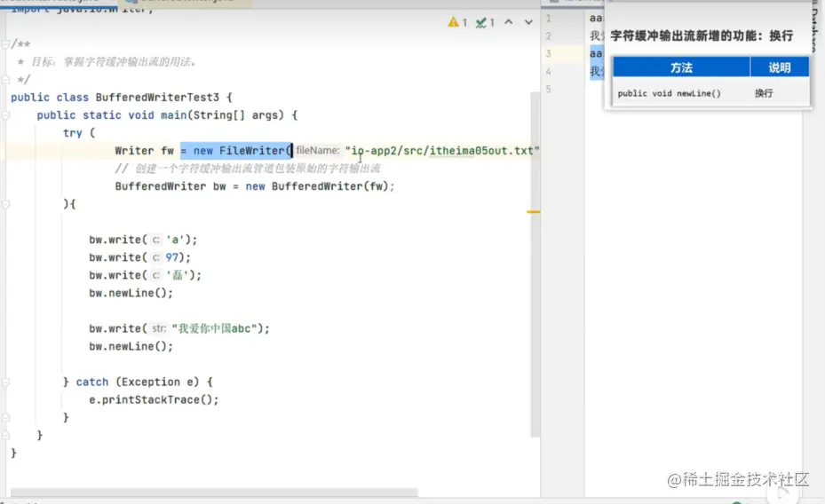Collapse the Javadoc comment at the /** line
The width and height of the screenshot is (825, 504).
pyautogui.click(x=6, y=44)
